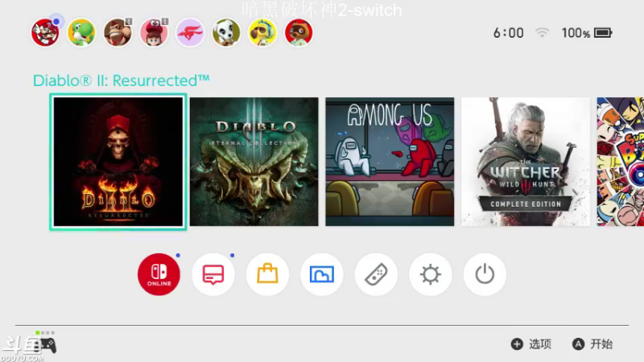
Task: Select the Yoshi user avatar
Action: [x=81, y=32]
